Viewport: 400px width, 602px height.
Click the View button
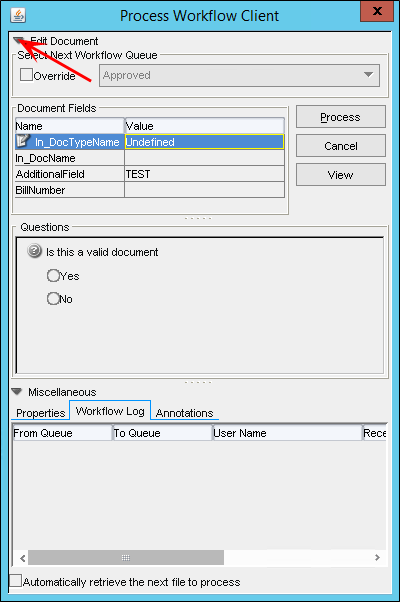click(340, 175)
